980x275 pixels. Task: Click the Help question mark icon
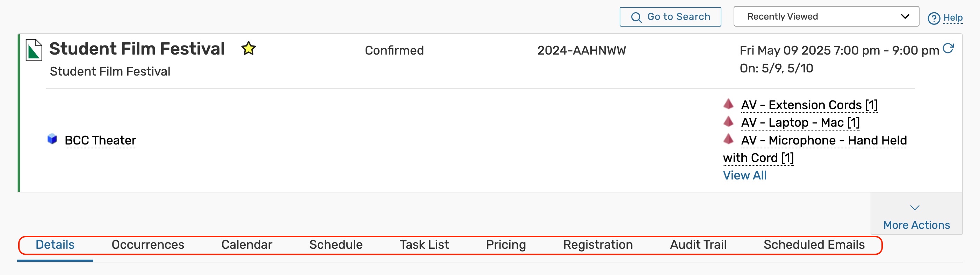[934, 18]
